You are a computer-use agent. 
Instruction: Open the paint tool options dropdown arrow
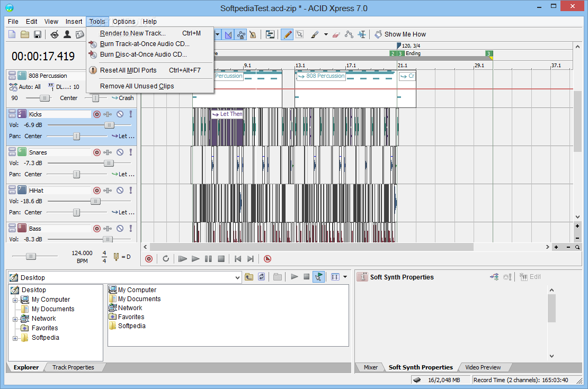pyautogui.click(x=326, y=34)
